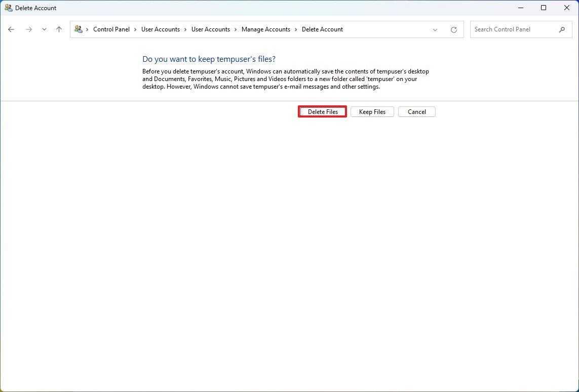Open recent pages with the chevron beside forward arrow
Viewport: 579px width, 392px height.
pyautogui.click(x=44, y=29)
